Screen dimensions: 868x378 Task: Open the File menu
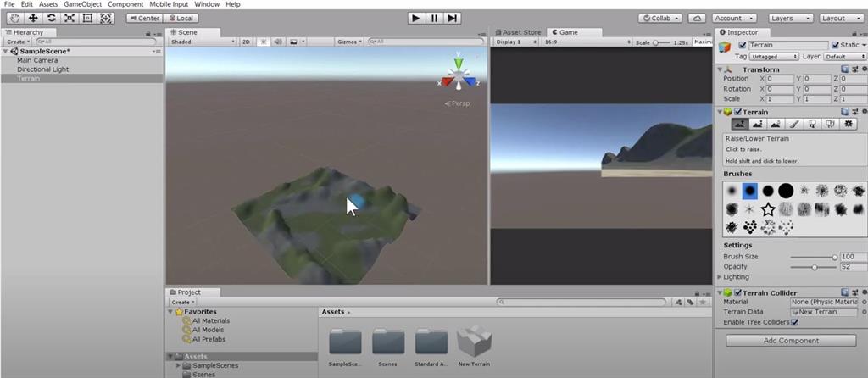click(x=9, y=4)
